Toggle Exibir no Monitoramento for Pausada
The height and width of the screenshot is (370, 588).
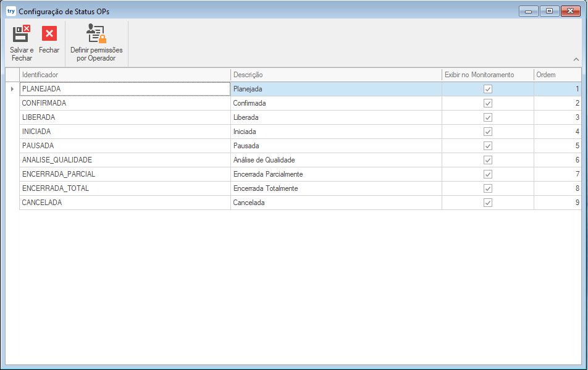pyautogui.click(x=487, y=146)
